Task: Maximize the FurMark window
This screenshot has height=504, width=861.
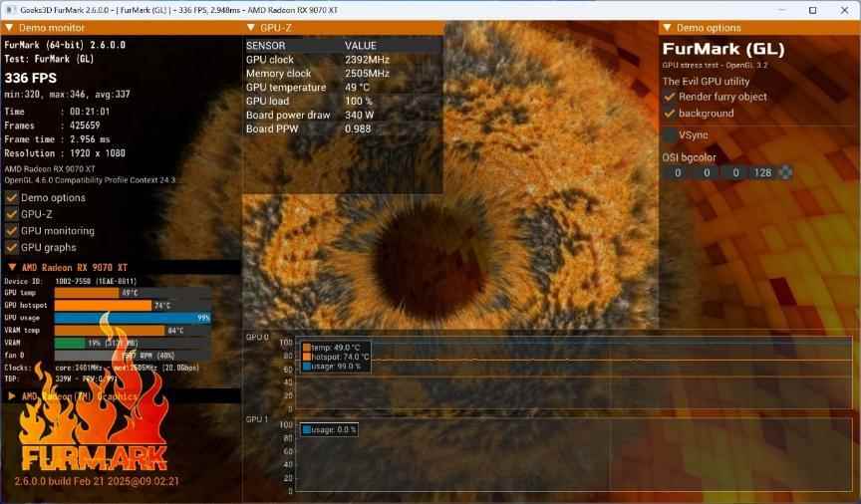Action: pos(813,10)
